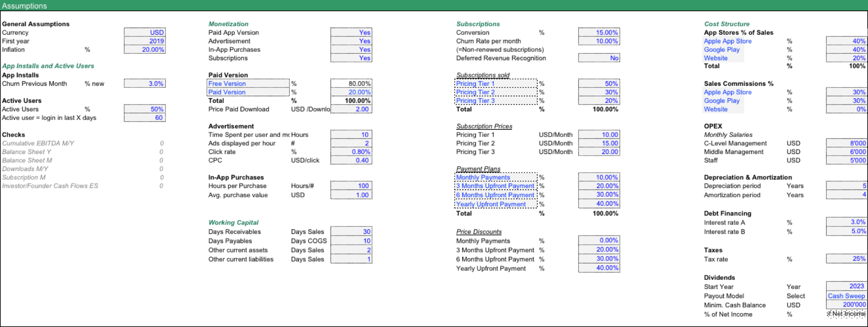The image size is (868, 327).
Task: Select Churn Previous Month value 3.0%
Action: pos(145,83)
